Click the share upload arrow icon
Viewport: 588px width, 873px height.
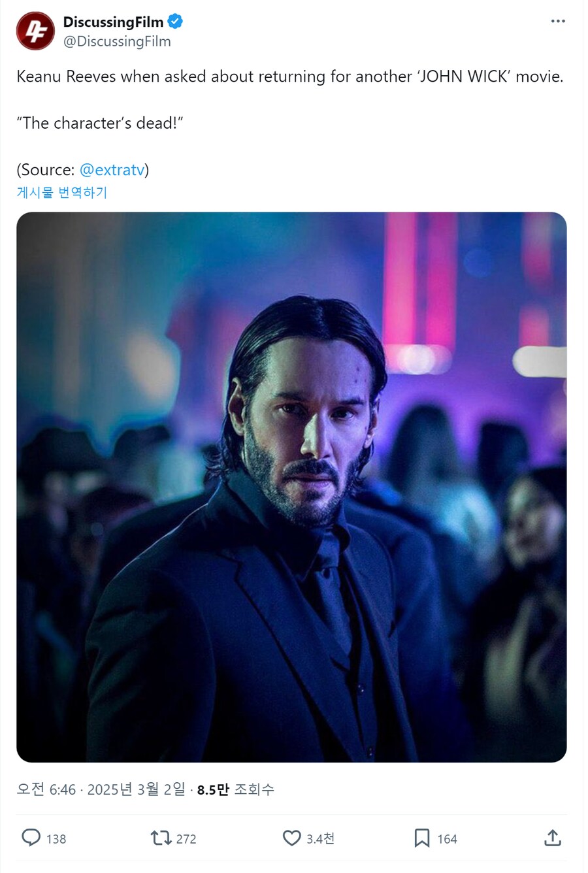(x=553, y=838)
